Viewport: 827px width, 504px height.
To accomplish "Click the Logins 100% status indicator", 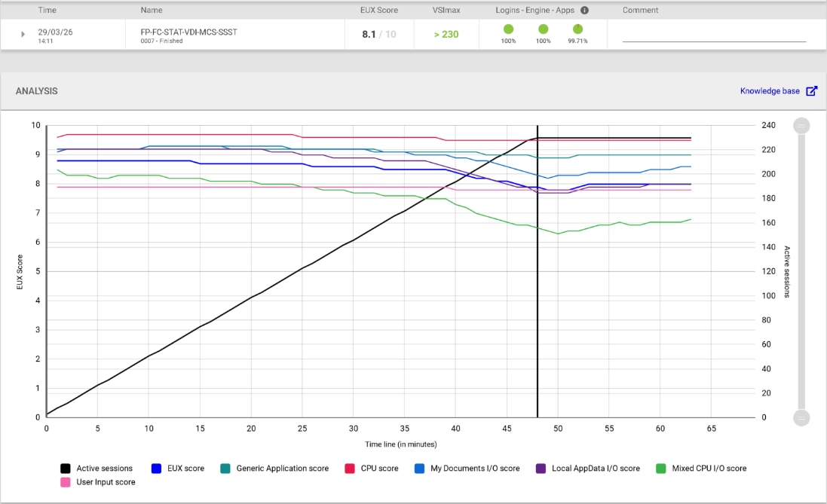I will [x=508, y=29].
